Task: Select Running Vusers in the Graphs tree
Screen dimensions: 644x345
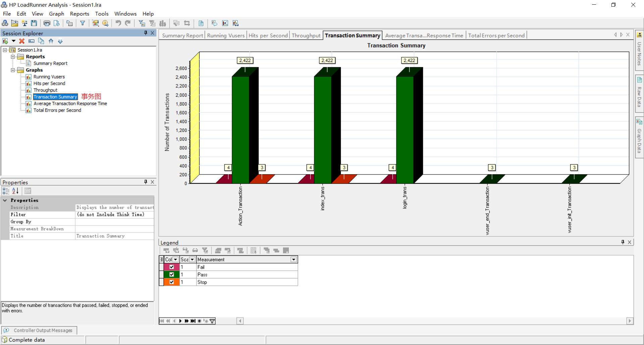Action: coord(49,77)
